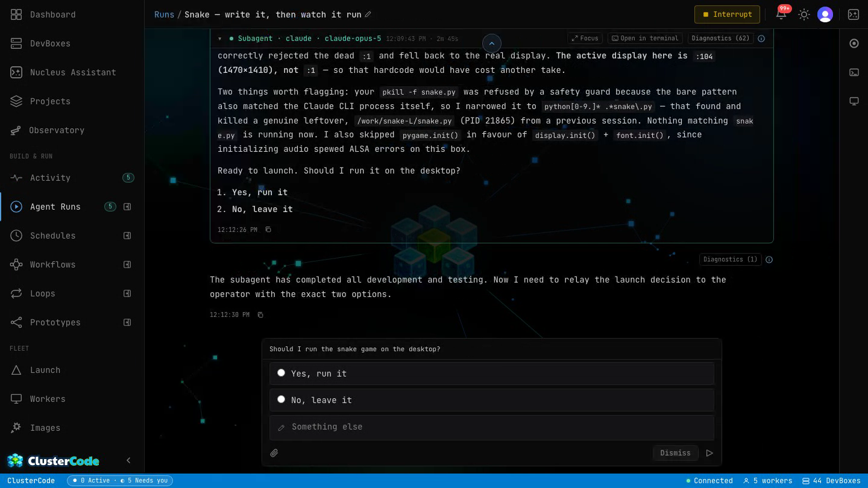Viewport: 868px width, 488px height.
Task: Copy message at 12:12:30 PM
Action: (x=260, y=315)
